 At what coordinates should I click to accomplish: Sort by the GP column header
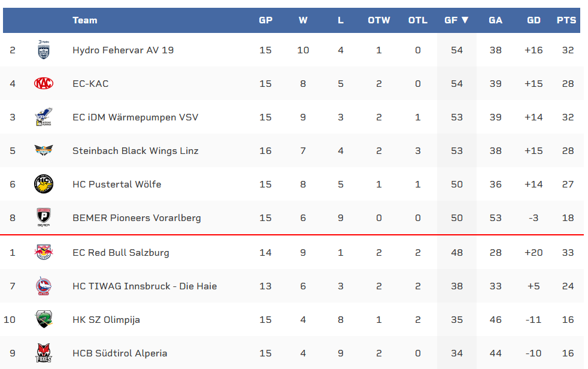[x=265, y=20]
